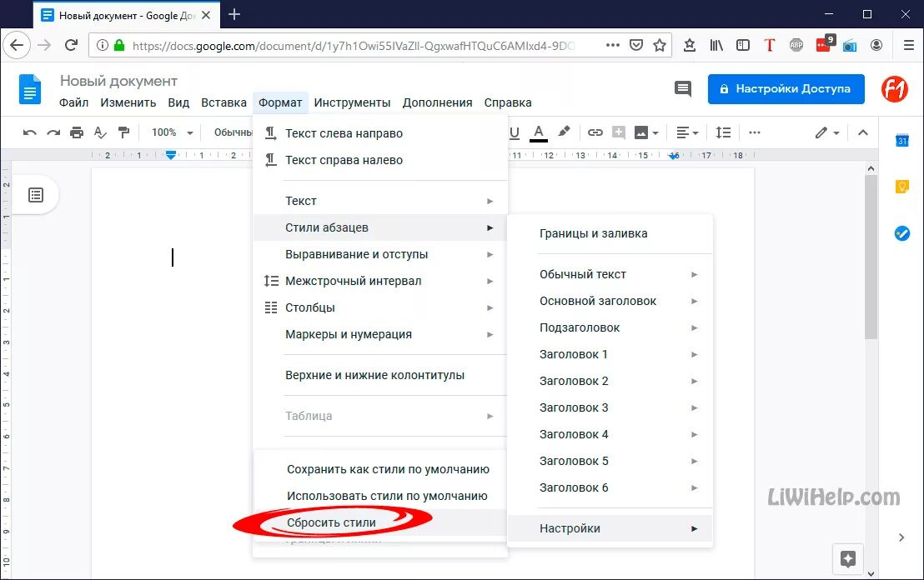
Task: Open the text alignment dropdown
Action: tap(687, 132)
